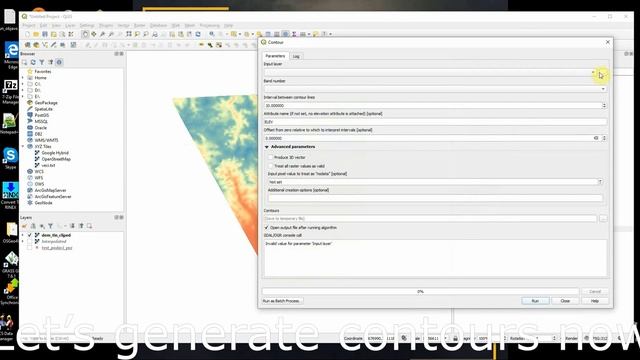Image resolution: width=640 pixels, height=360 pixels.
Task: Click the Contours save to temporary file field
Action: (430, 219)
